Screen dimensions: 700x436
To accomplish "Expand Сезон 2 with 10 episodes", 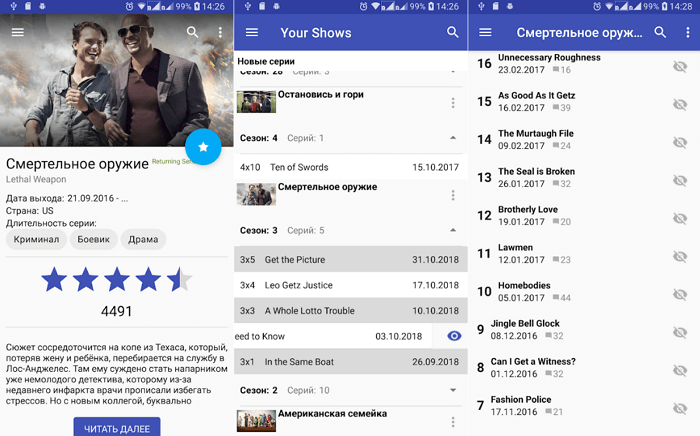I will click(453, 389).
